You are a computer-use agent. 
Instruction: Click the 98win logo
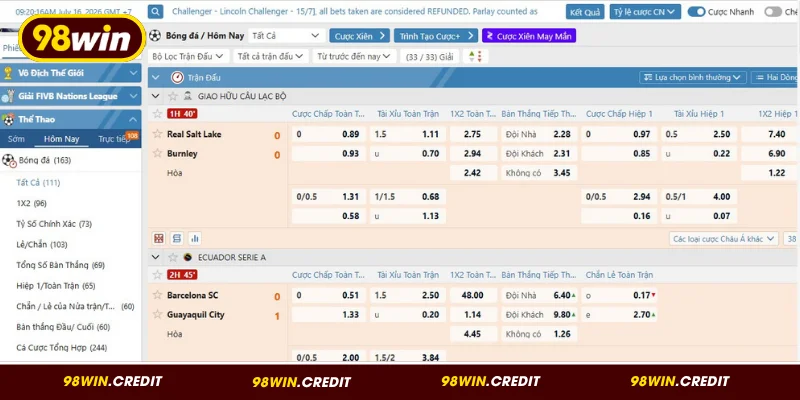[x=82, y=39]
